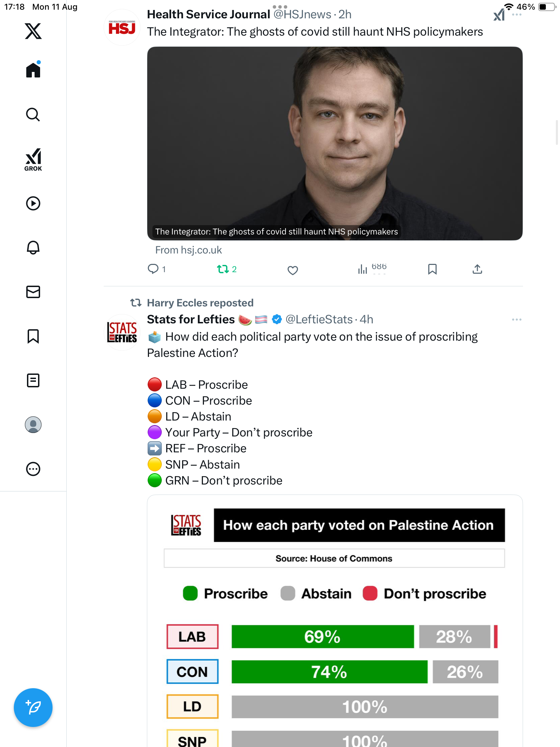Open the Bookmarks sidebar icon
560x747 pixels.
coord(33,336)
